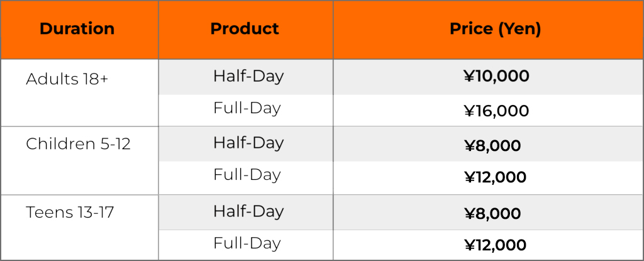
Task: Choose the Teens Full-Day product cell
Action: click(247, 243)
